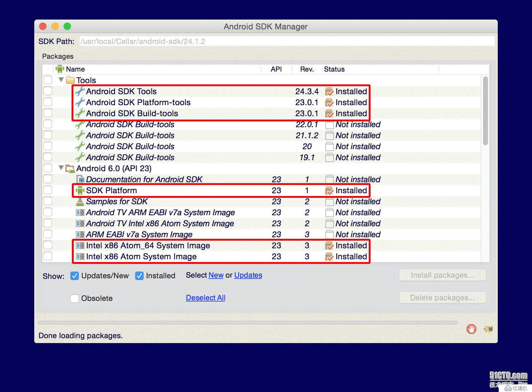Select the Android TV ARM EABI v7a System Image row
The image size is (532, 392).
pyautogui.click(x=261, y=212)
